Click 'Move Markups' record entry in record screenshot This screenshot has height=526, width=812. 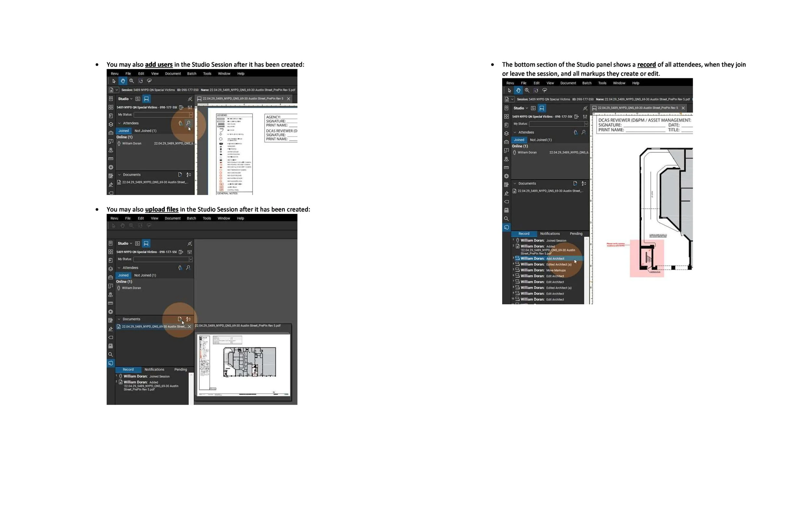pyautogui.click(x=548, y=270)
